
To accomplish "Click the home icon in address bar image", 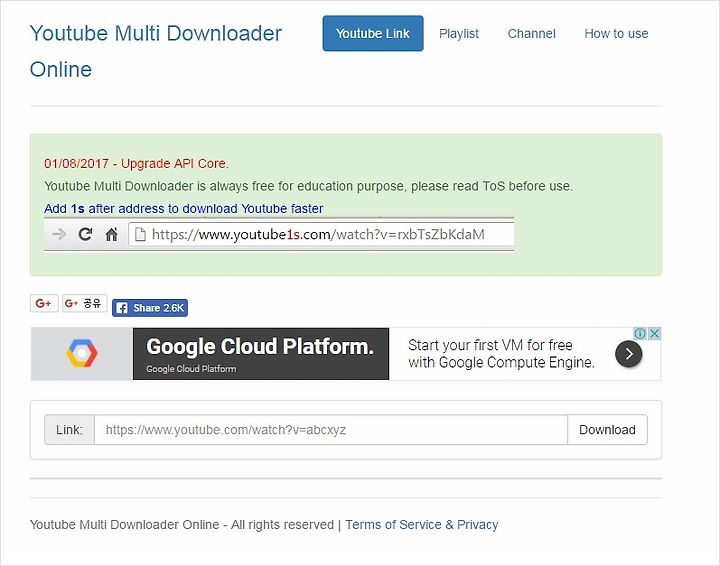I will [111, 234].
